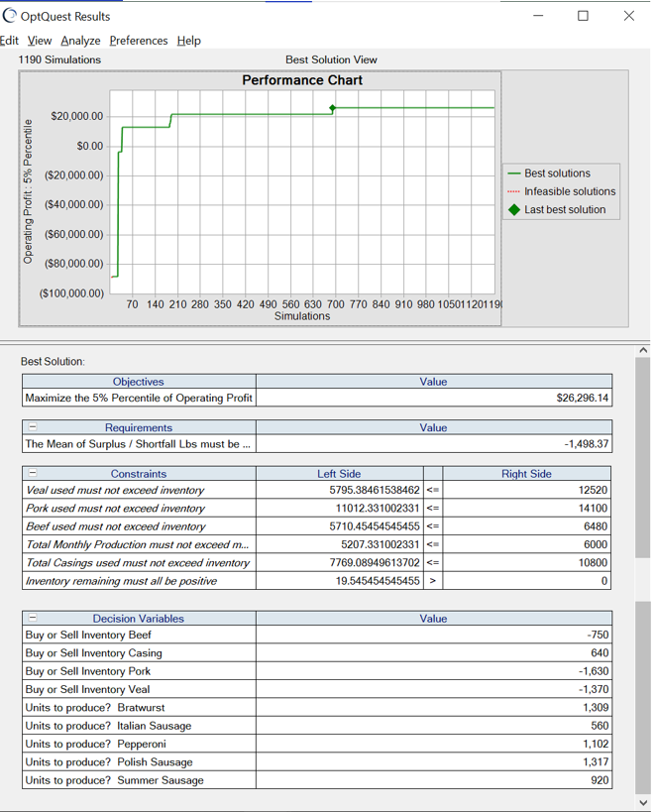Click the last best solution diamond marker on chart
Viewport: 655px width, 812px height.
(x=333, y=108)
